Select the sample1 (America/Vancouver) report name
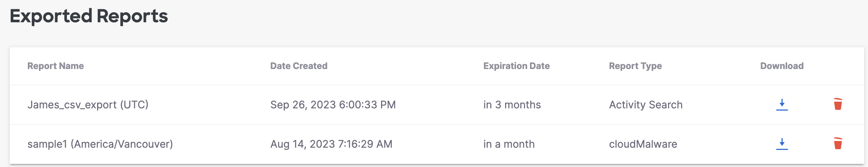The image size is (868, 167). [x=100, y=144]
